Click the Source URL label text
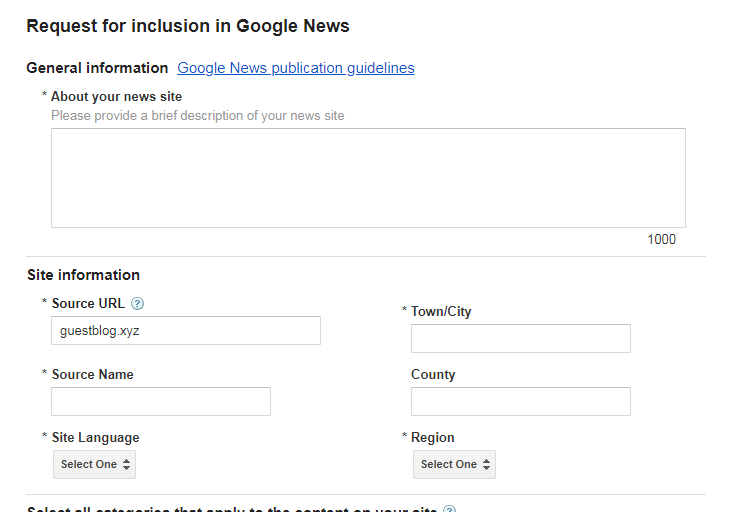The height and width of the screenshot is (519, 731). coord(88,304)
